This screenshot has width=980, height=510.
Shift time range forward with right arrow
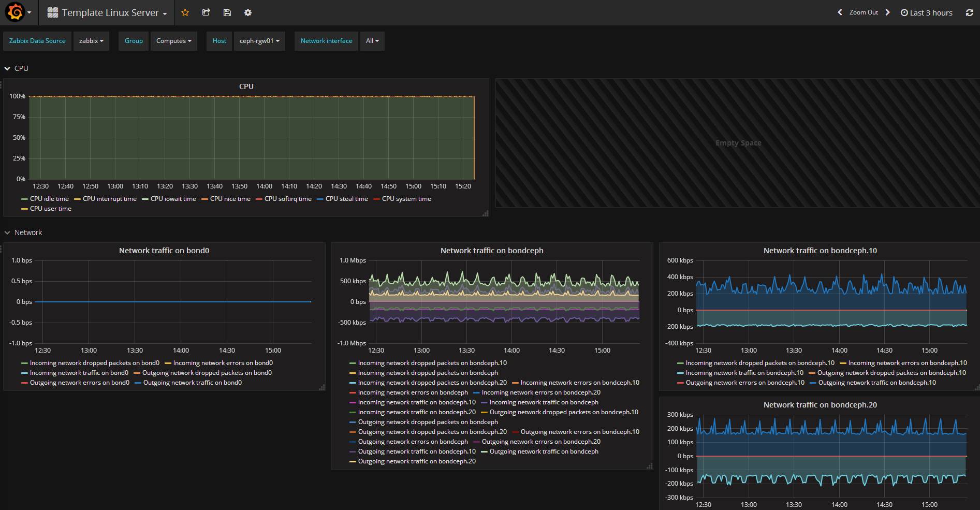pyautogui.click(x=887, y=12)
